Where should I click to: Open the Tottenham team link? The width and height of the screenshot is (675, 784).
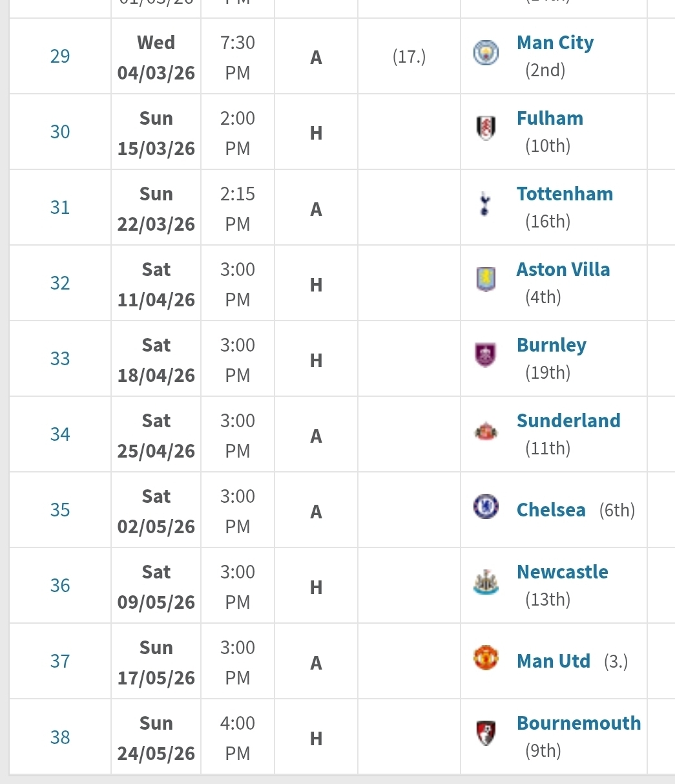click(x=565, y=194)
